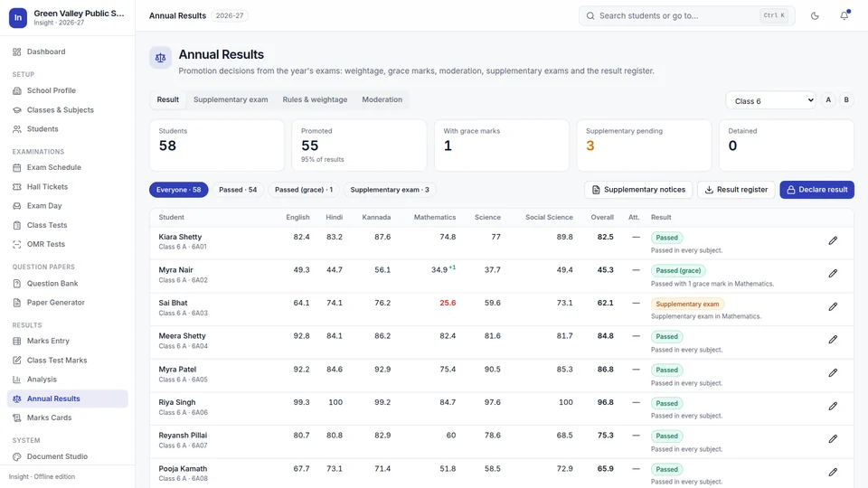Open Annual Results in the sidebar
Viewport: 868px width, 488px height.
68,399
